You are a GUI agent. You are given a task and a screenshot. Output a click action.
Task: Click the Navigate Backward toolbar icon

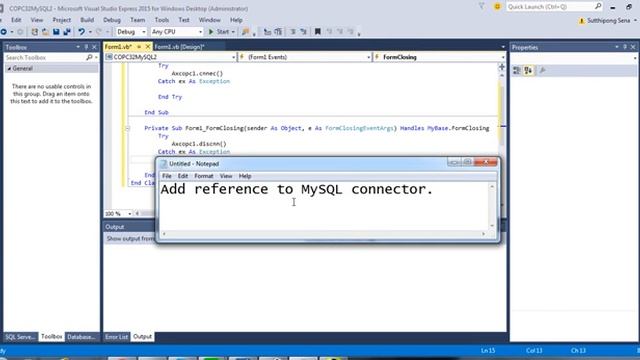pos(4,31)
